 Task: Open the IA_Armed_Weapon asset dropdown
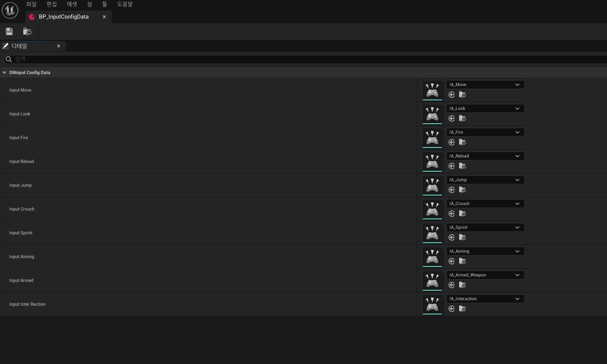coord(485,275)
